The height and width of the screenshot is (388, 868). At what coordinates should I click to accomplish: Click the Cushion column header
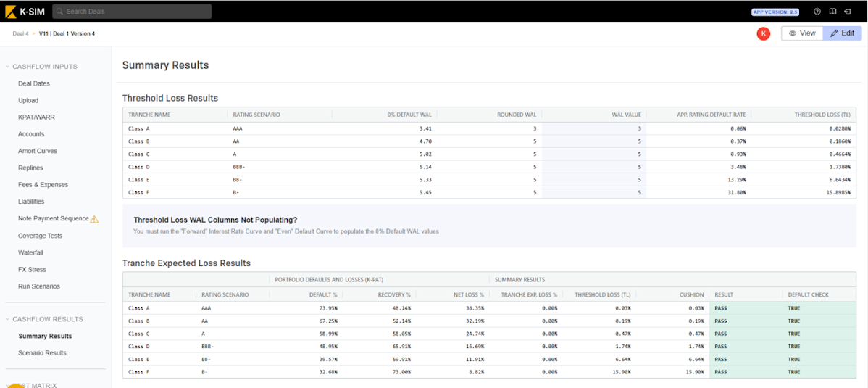693,295
